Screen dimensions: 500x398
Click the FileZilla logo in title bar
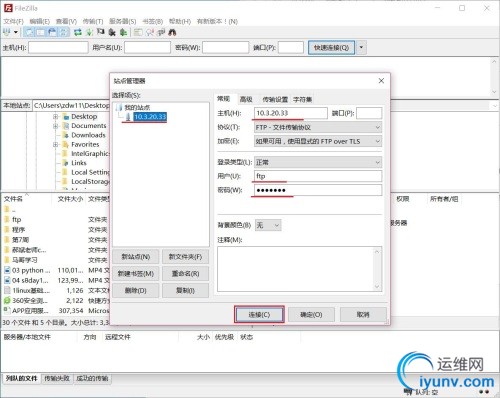point(8,8)
